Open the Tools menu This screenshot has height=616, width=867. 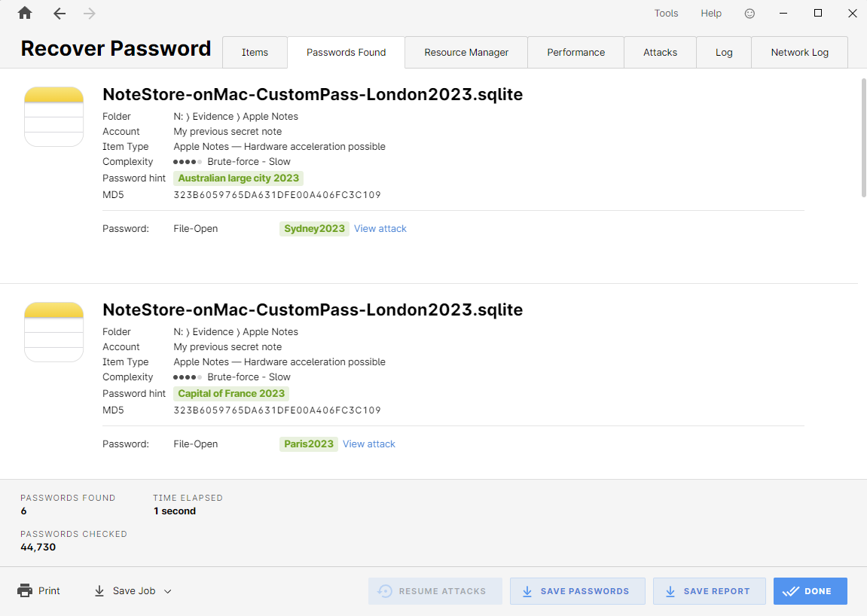coord(667,14)
